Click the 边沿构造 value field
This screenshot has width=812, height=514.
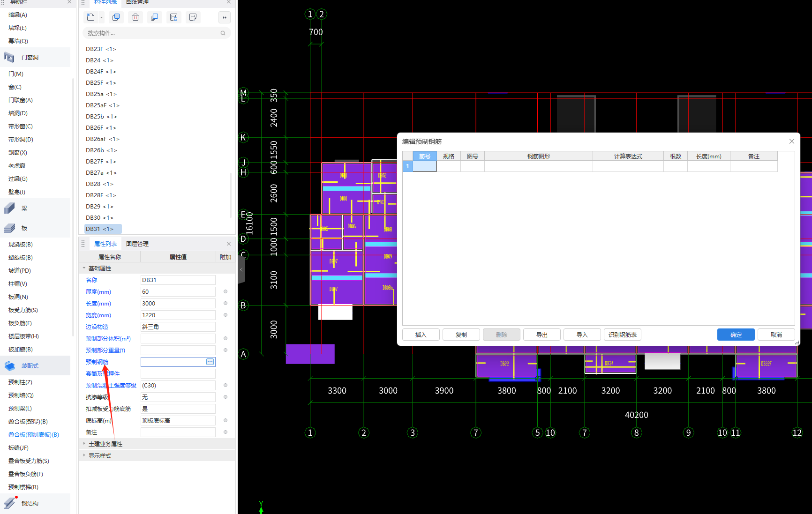178,327
